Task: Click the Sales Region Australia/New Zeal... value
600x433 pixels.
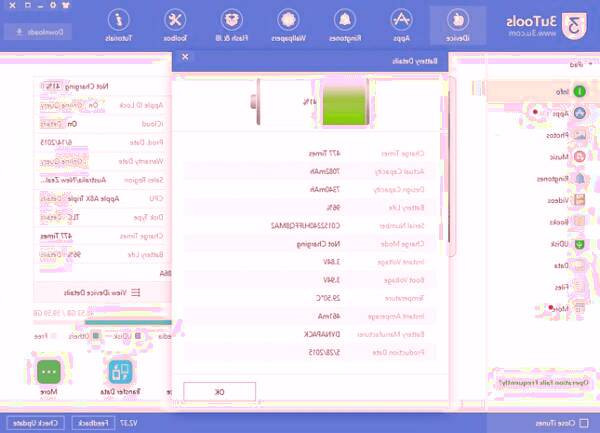Action: 73,180
